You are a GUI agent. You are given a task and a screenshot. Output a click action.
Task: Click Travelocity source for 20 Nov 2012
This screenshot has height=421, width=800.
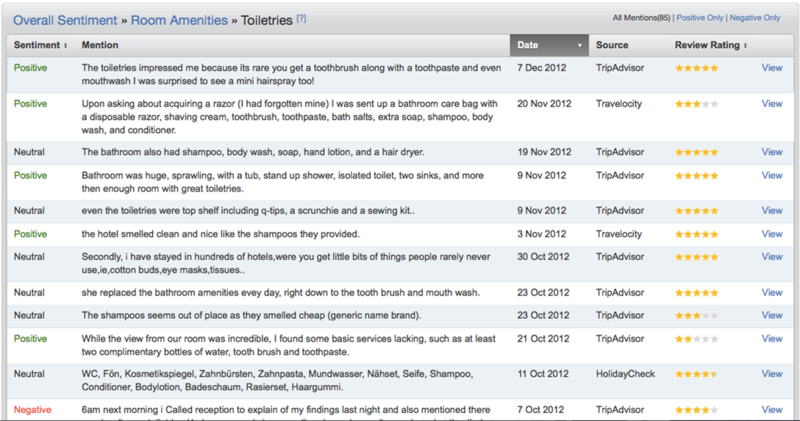[619, 104]
